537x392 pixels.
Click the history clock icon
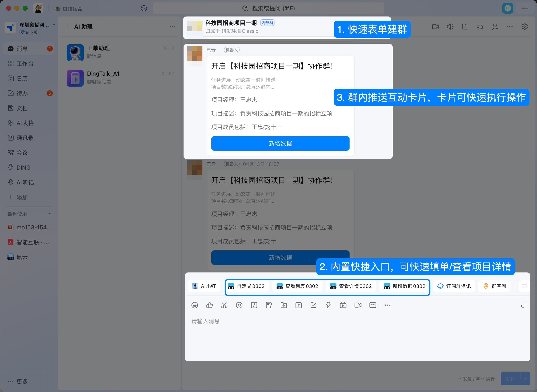click(144, 8)
